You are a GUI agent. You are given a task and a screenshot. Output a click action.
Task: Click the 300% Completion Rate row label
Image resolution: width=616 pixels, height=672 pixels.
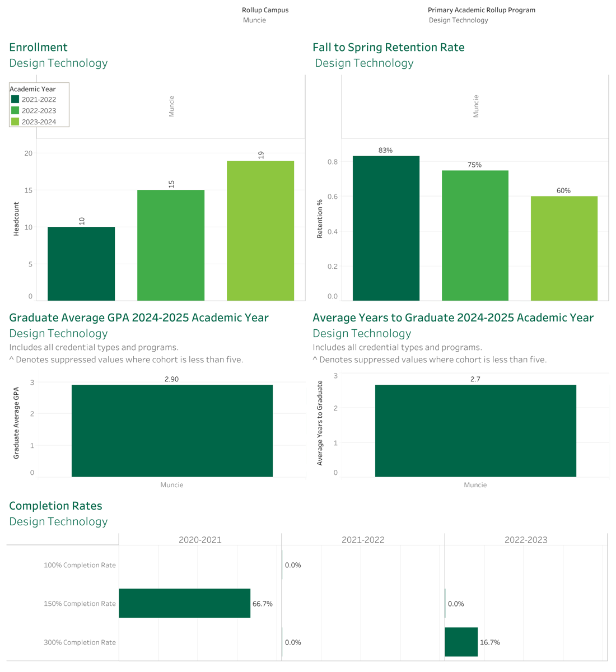(x=80, y=642)
